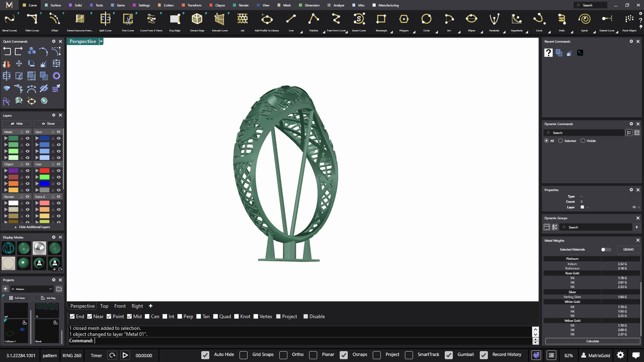This screenshot has width=644, height=362.
Task: Switch to the Right viewport tab
Action: [x=137, y=306]
